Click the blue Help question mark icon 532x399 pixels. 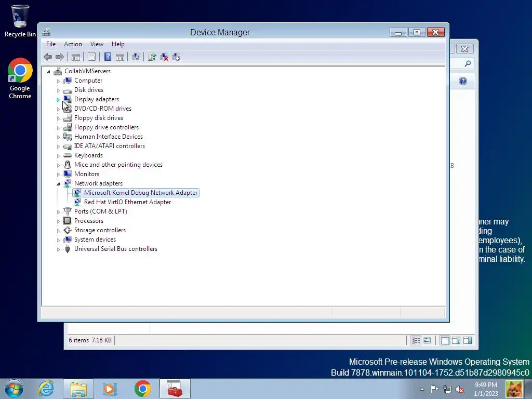108,57
